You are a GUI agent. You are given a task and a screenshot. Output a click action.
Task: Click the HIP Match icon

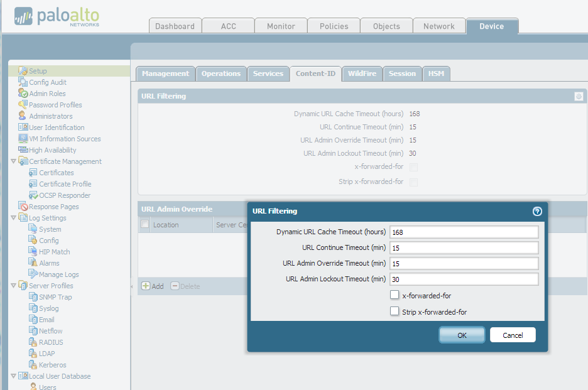[x=33, y=251]
